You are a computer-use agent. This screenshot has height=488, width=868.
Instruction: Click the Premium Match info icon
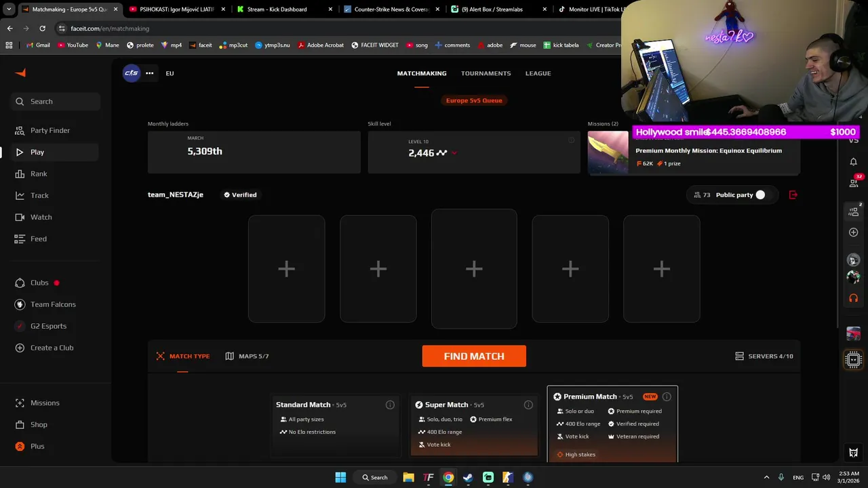point(667,396)
